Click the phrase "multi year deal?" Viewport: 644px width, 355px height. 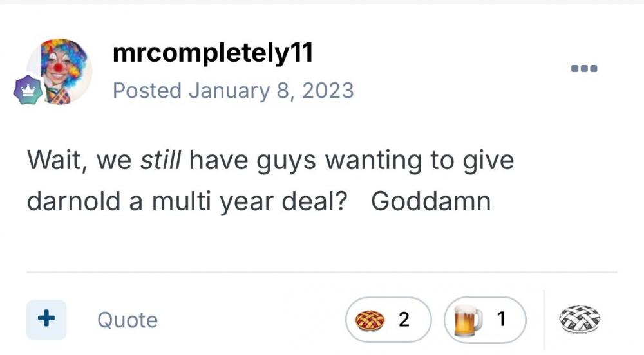tap(250, 202)
